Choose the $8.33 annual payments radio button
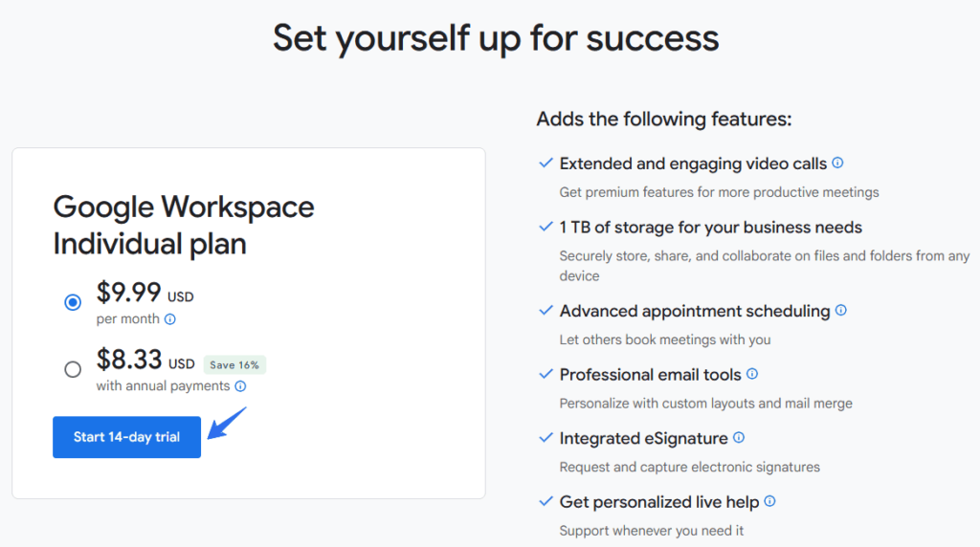 click(73, 369)
